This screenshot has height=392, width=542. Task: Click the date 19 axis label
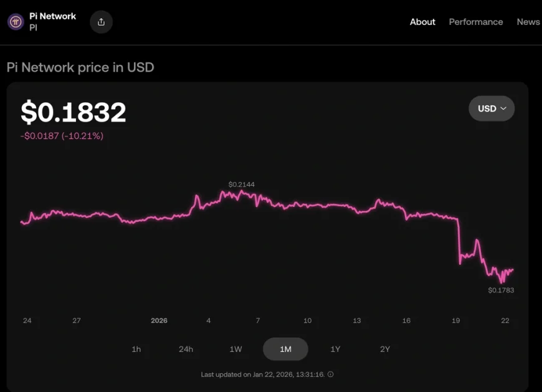click(456, 321)
